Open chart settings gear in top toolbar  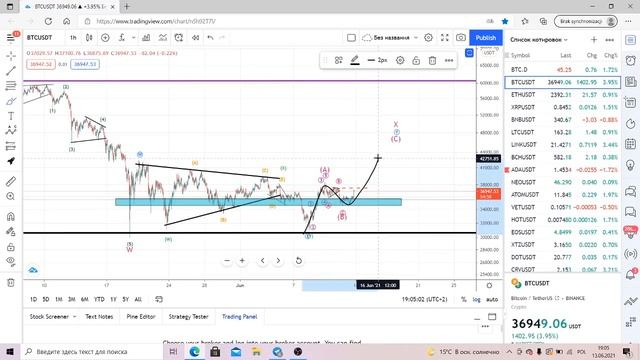(428, 38)
